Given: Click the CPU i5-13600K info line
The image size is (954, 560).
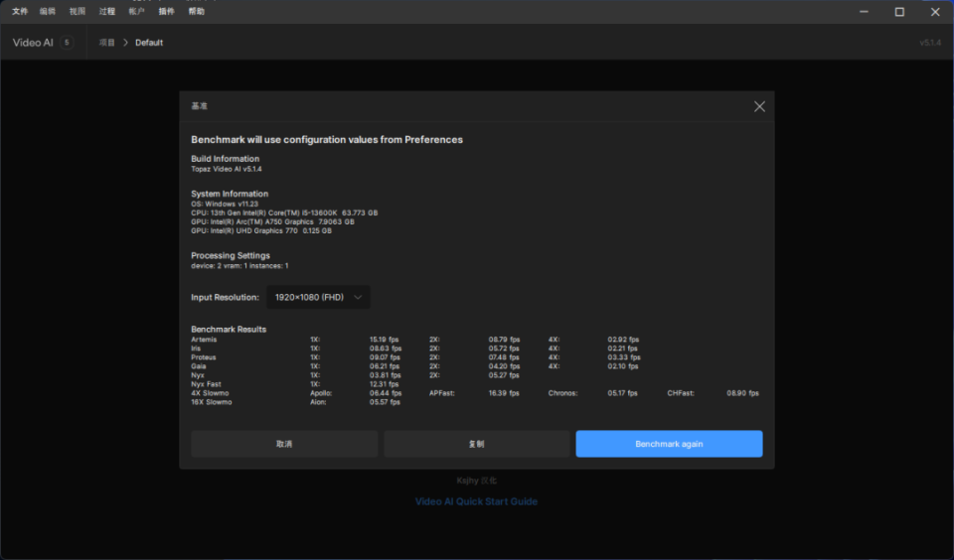Looking at the screenshot, I should (x=284, y=212).
